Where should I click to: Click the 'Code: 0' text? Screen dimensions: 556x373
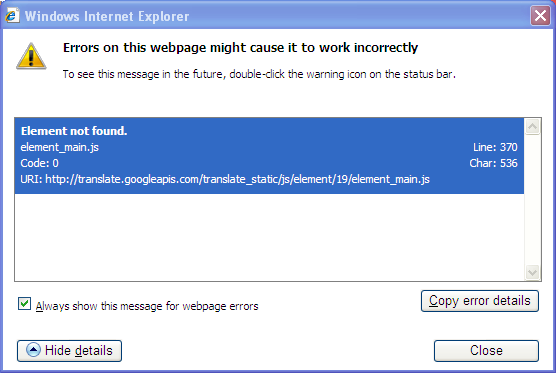(39, 163)
